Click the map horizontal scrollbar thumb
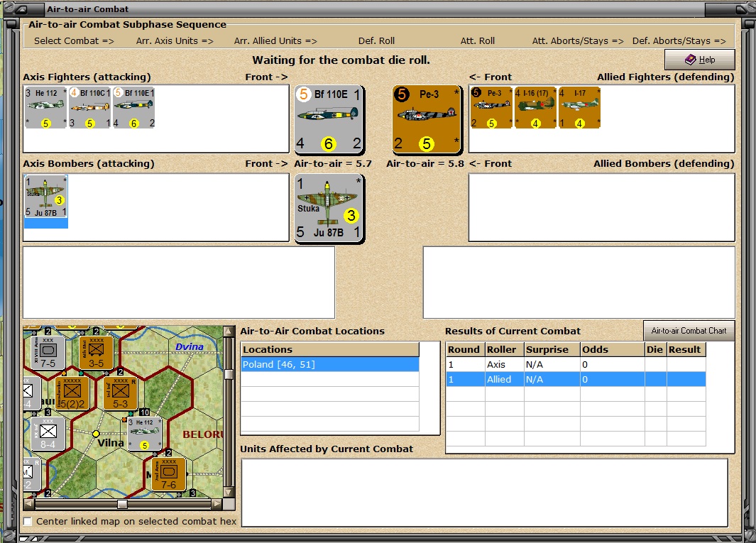 point(123,504)
